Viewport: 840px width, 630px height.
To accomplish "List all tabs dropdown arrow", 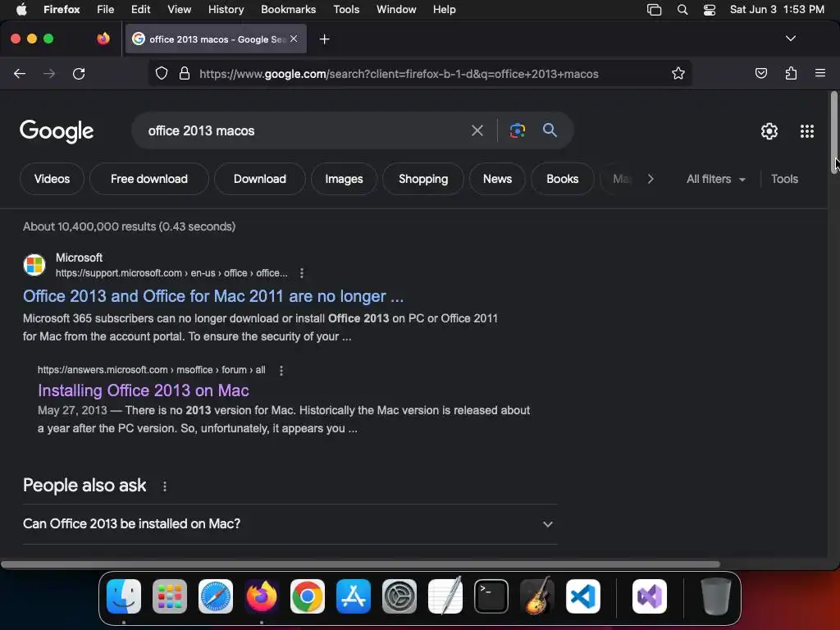I will click(790, 39).
